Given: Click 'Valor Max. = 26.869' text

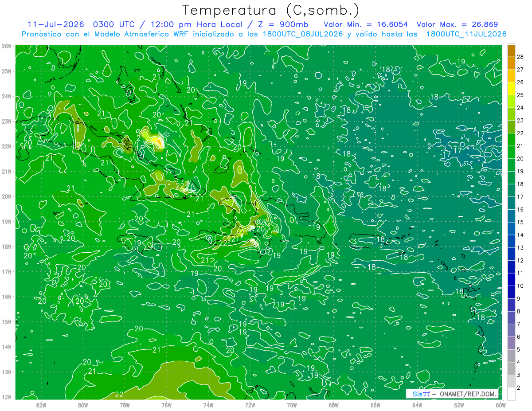Looking at the screenshot, I should click(457, 24).
